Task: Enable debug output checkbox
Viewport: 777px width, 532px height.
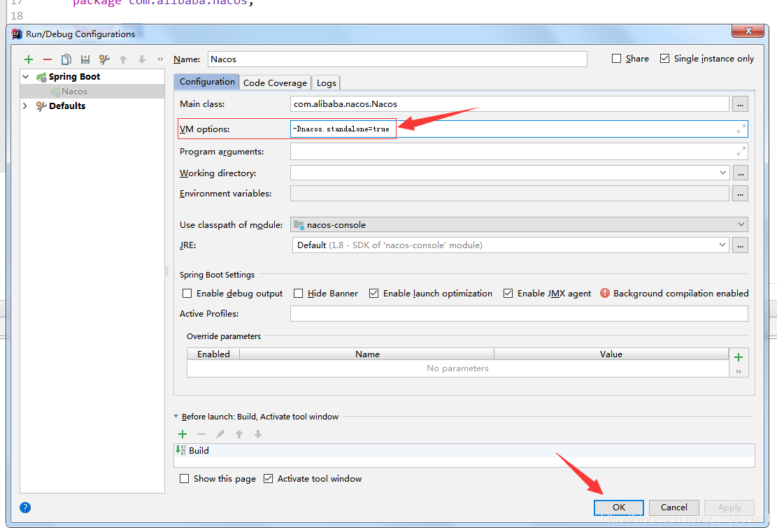Action: pyautogui.click(x=187, y=293)
